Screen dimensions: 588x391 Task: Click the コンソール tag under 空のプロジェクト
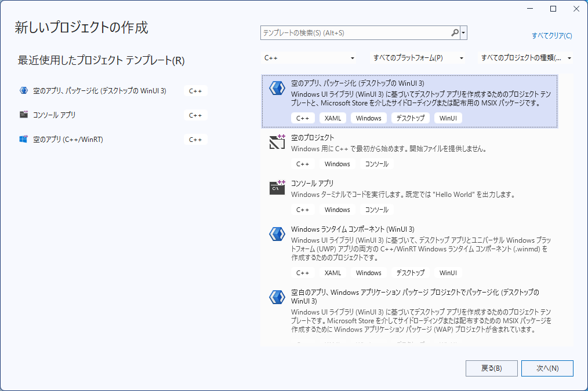click(x=376, y=164)
